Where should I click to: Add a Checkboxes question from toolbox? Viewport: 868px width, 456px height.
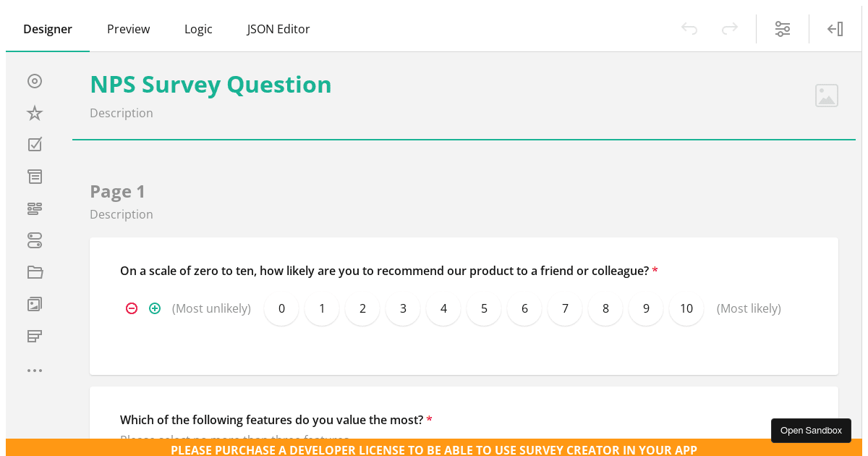35,145
